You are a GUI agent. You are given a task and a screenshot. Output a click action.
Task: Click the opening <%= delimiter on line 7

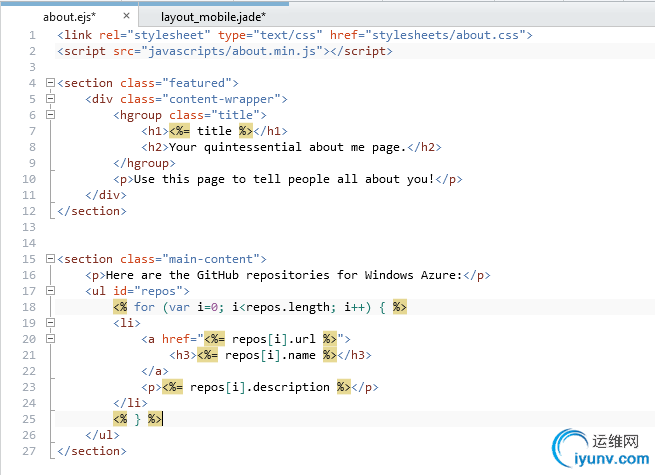(x=179, y=131)
